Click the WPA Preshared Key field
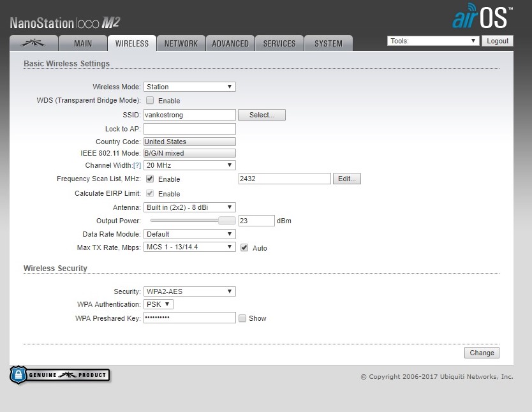532x412 pixels. click(189, 318)
